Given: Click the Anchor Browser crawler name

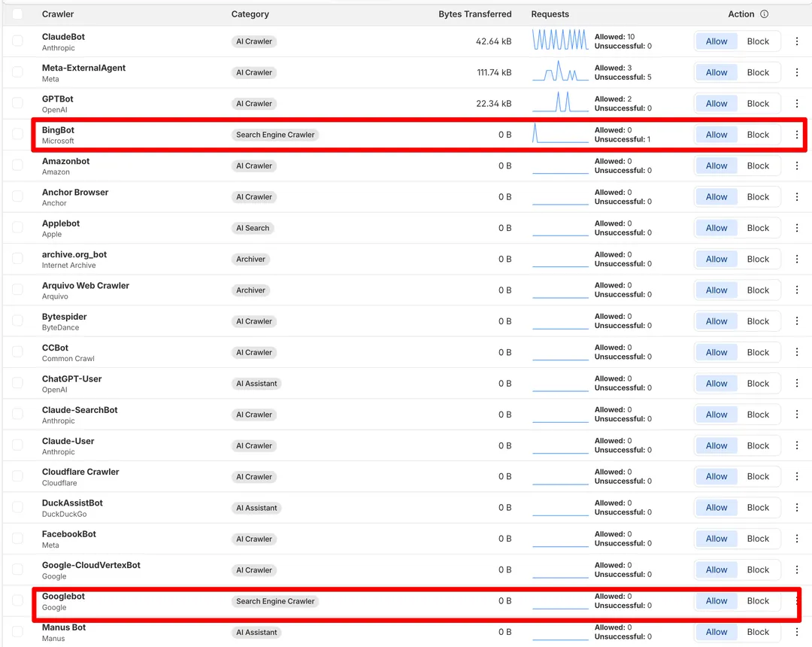Looking at the screenshot, I should pos(75,192).
